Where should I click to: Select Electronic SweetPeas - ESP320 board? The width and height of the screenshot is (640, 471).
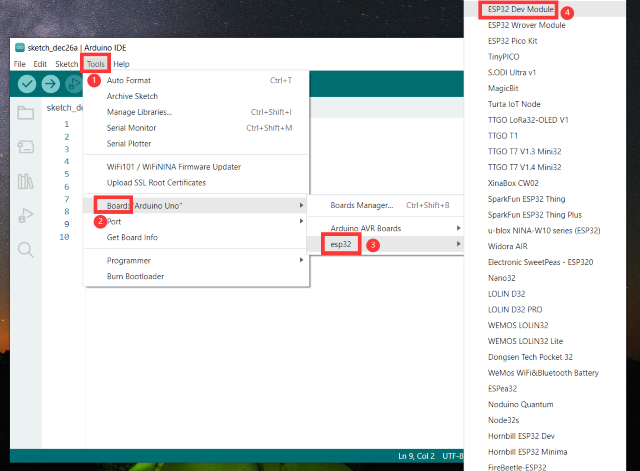click(x=544, y=262)
